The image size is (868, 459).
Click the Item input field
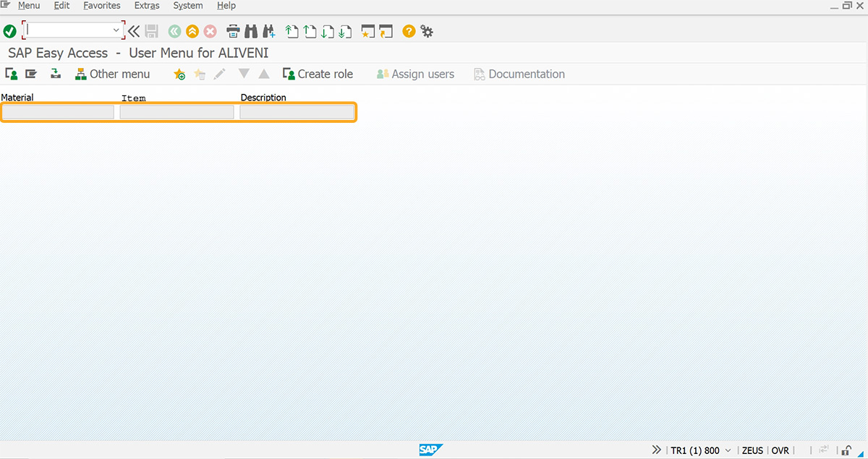[177, 112]
